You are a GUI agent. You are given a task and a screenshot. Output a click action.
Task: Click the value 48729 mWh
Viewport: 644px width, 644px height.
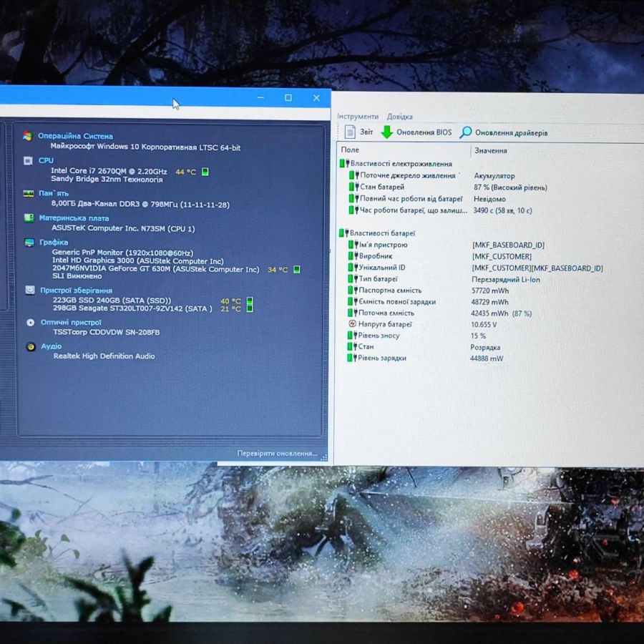(489, 302)
